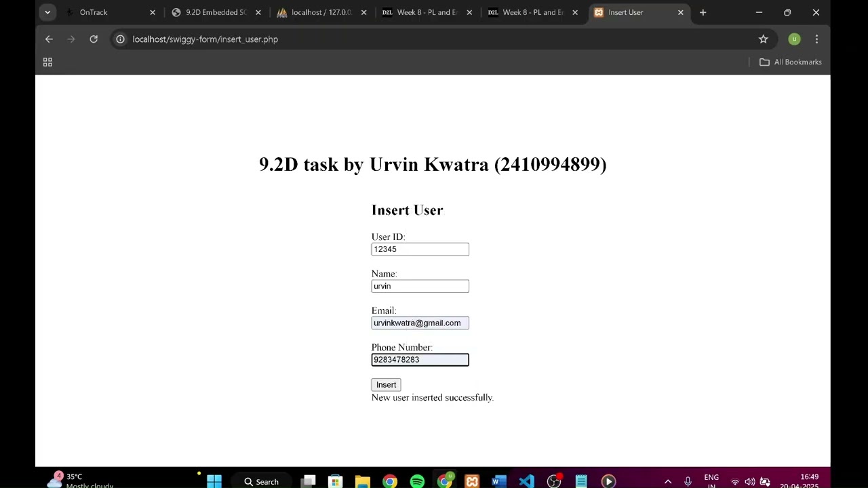This screenshot has width=868, height=488.
Task: Open the media player taskbar icon
Action: (x=608, y=481)
